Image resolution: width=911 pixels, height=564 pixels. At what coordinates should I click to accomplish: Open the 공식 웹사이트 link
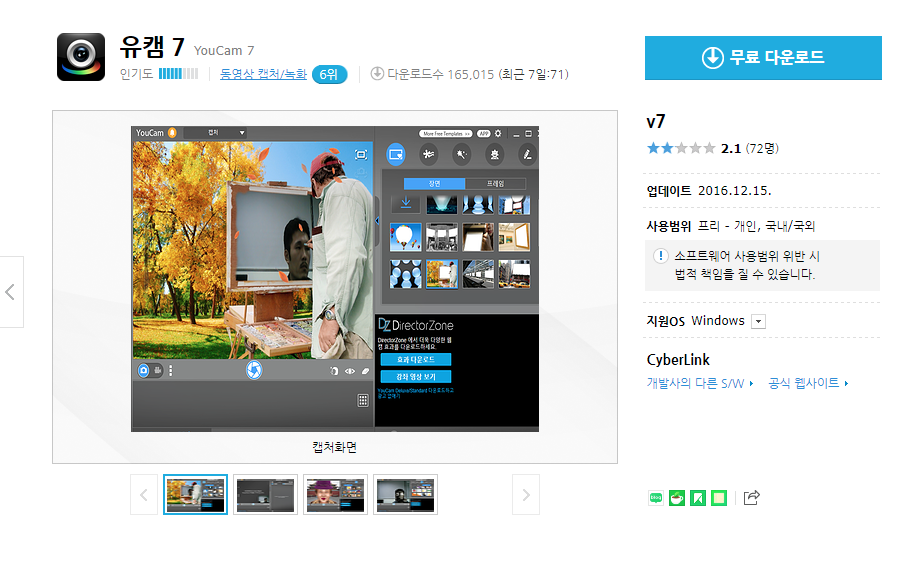click(808, 383)
